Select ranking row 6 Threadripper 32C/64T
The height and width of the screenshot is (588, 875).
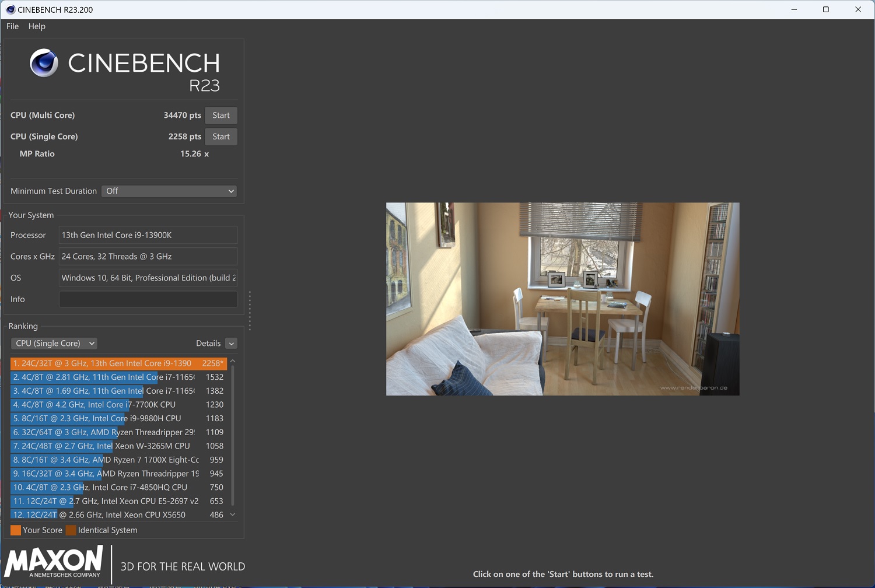point(118,432)
